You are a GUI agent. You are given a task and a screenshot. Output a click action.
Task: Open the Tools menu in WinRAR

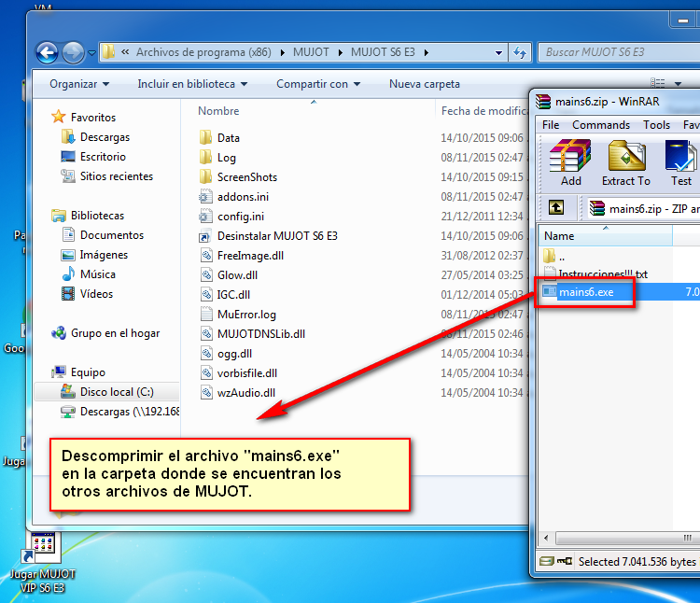coord(656,124)
